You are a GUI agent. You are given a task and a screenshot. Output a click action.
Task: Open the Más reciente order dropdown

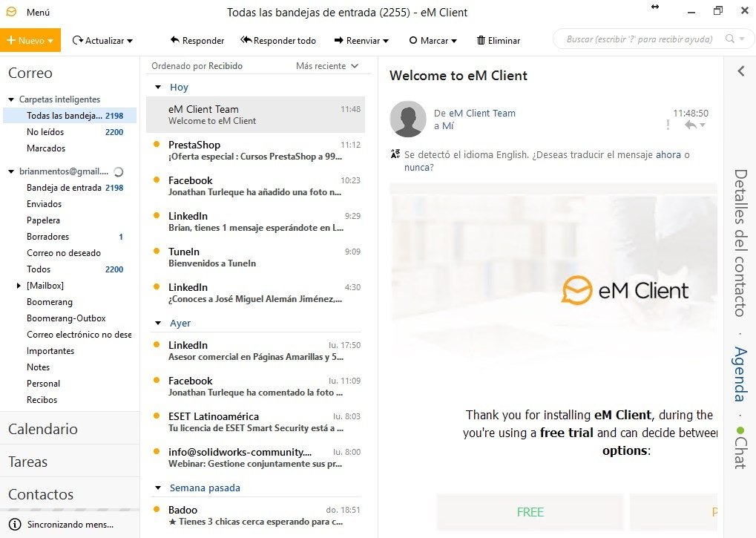coord(327,66)
